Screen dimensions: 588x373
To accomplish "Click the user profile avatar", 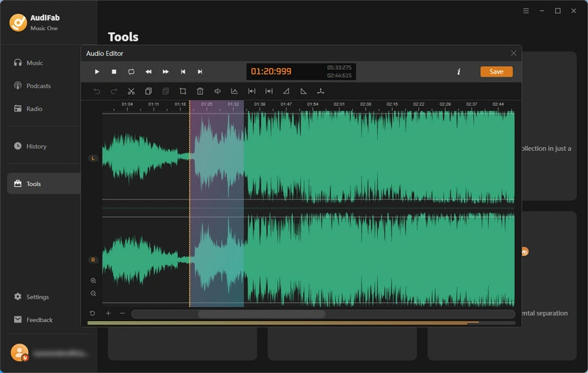I will (19, 352).
